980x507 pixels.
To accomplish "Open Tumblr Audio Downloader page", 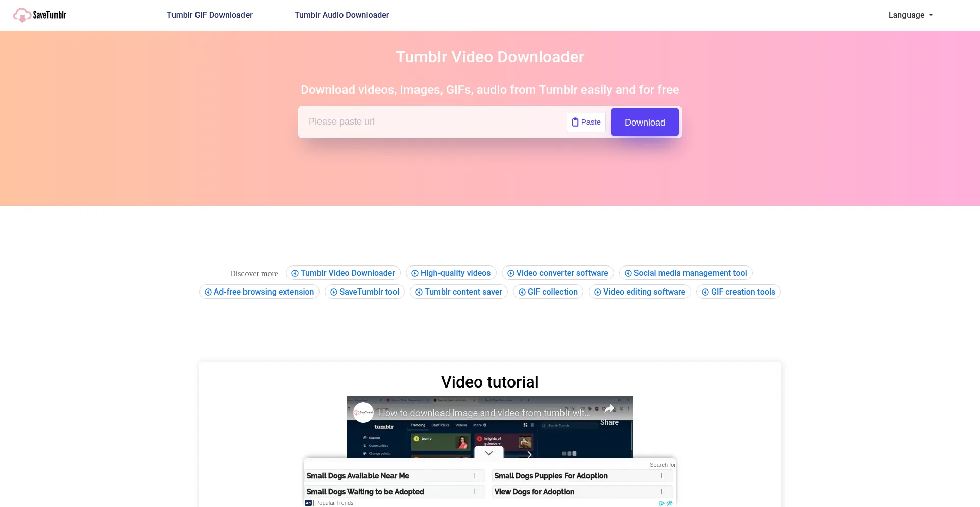I will click(x=341, y=15).
